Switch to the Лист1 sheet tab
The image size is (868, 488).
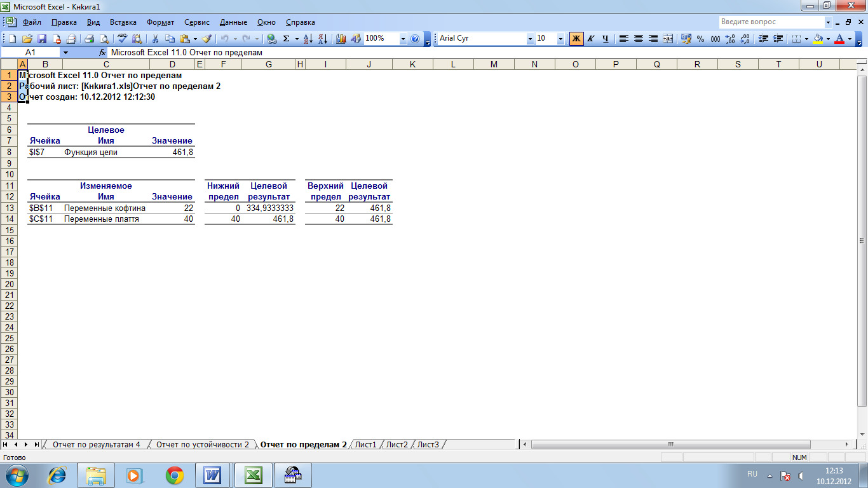366,445
